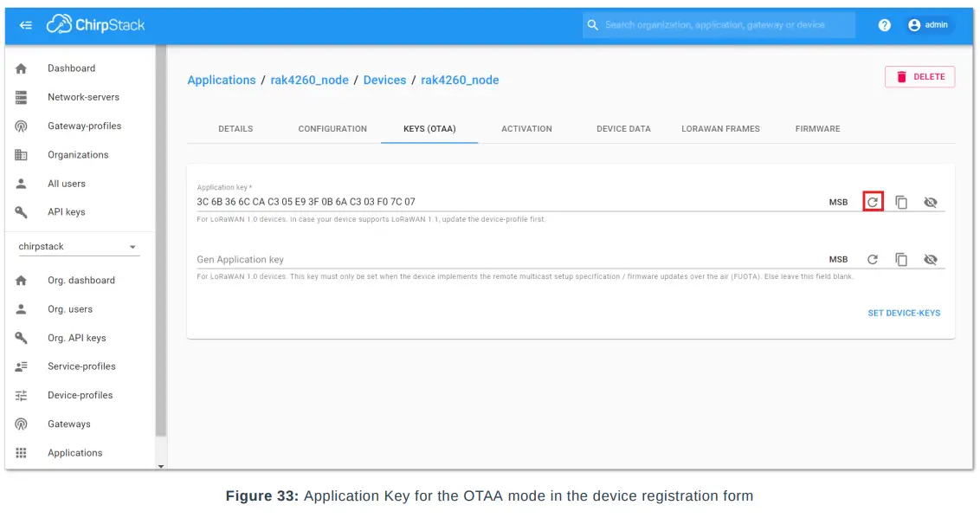Open the Firmware tab
This screenshot has width=980, height=518.
pyautogui.click(x=817, y=129)
